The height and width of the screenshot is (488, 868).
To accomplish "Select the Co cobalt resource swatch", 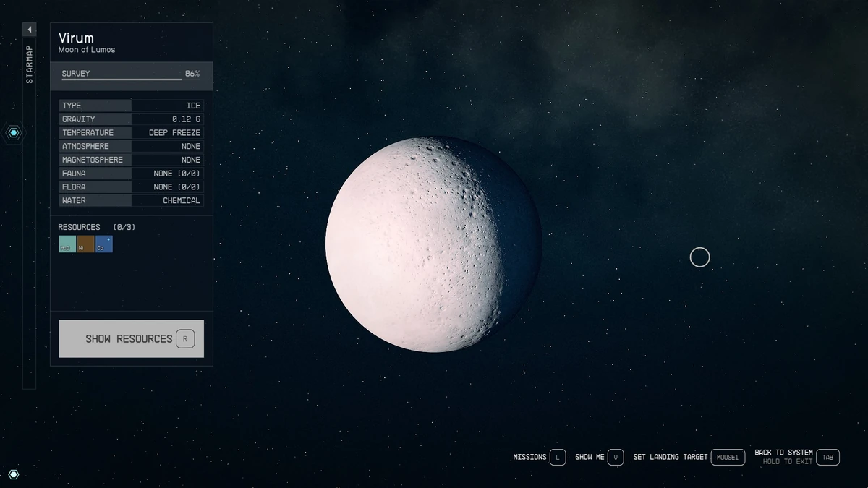I will pyautogui.click(x=103, y=244).
